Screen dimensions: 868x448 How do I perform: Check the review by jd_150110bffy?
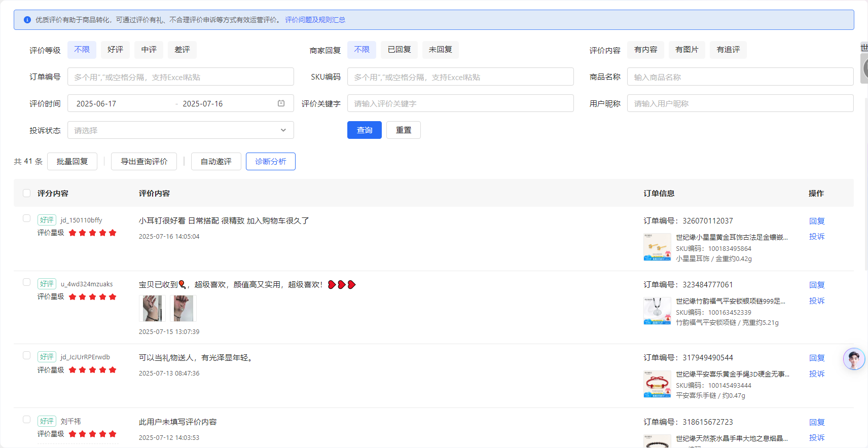[x=27, y=218]
